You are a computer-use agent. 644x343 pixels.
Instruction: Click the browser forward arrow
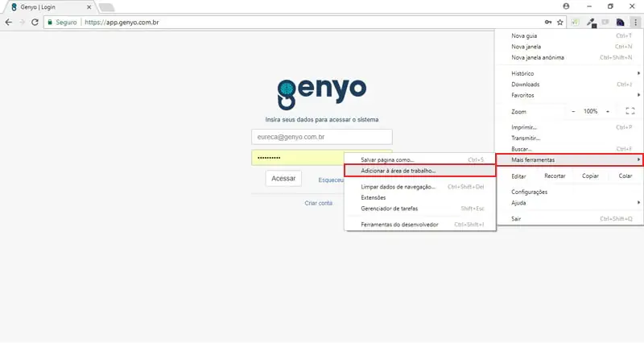coord(23,23)
